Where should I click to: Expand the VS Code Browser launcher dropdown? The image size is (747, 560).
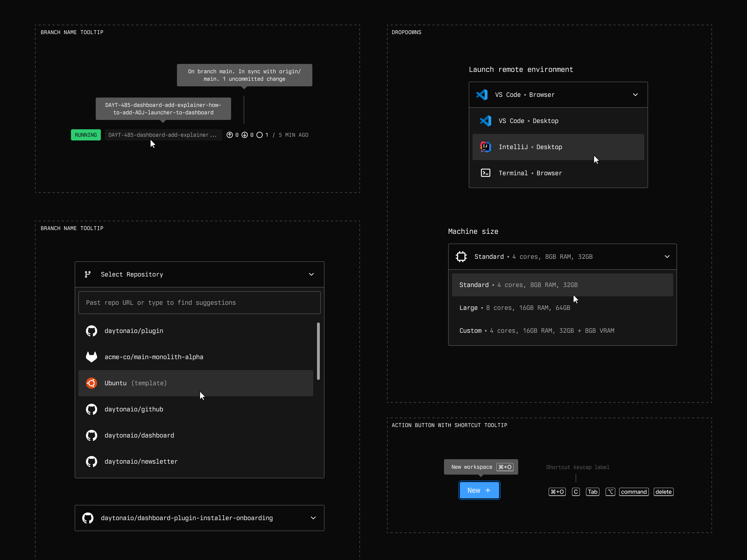pos(635,95)
